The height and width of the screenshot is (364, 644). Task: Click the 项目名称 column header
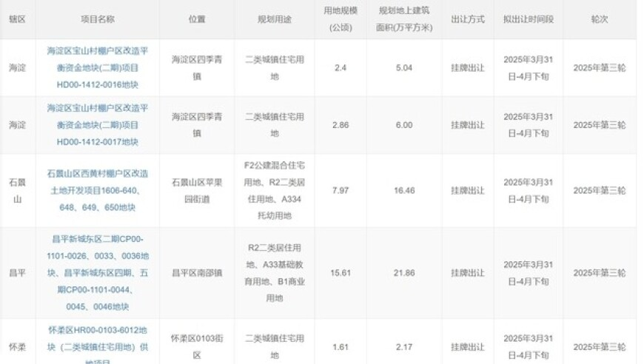coord(97,19)
